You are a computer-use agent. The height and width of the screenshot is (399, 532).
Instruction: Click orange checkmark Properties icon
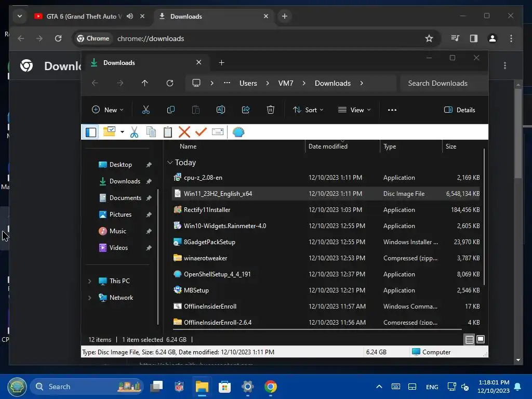click(x=201, y=132)
